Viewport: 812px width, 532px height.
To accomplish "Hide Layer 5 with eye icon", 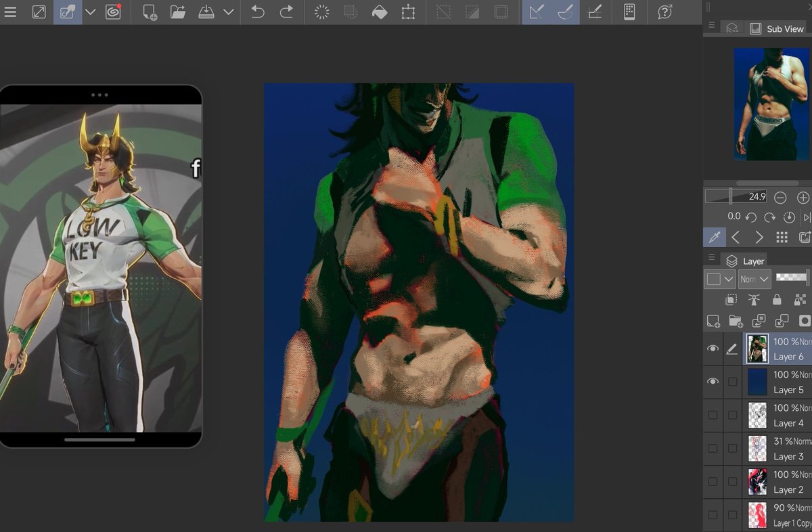I will [713, 382].
